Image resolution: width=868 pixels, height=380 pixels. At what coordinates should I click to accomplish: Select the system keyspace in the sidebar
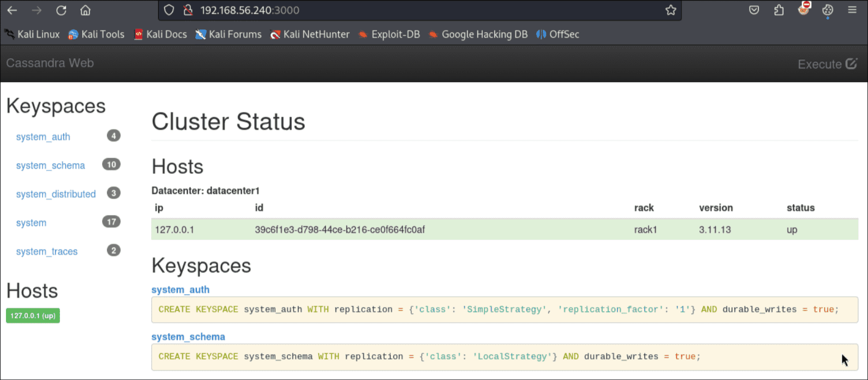click(x=31, y=223)
